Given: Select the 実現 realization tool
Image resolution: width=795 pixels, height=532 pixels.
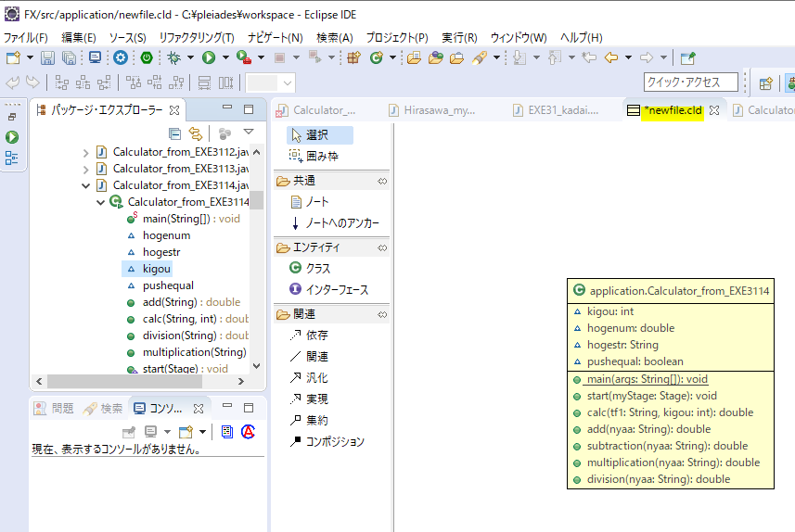Looking at the screenshot, I should tap(309, 399).
